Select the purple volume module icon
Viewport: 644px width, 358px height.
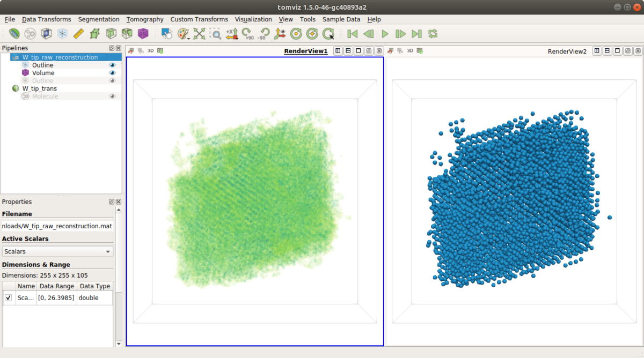[x=143, y=34]
